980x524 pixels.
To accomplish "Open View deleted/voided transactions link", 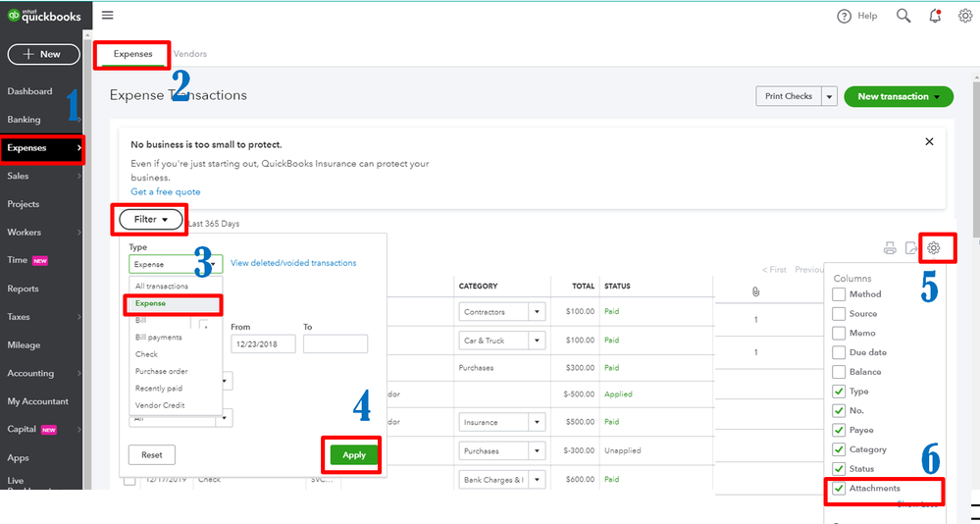I will point(293,263).
